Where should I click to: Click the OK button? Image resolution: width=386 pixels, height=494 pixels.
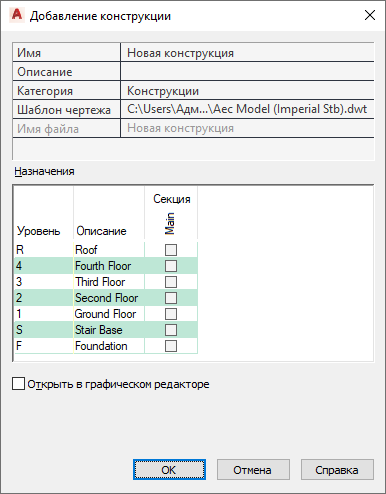[x=169, y=470]
